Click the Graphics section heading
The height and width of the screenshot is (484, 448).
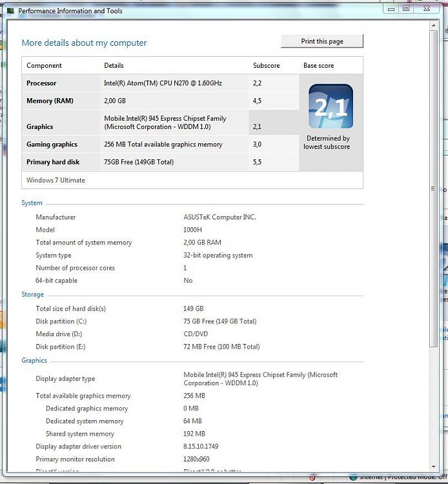point(34,360)
